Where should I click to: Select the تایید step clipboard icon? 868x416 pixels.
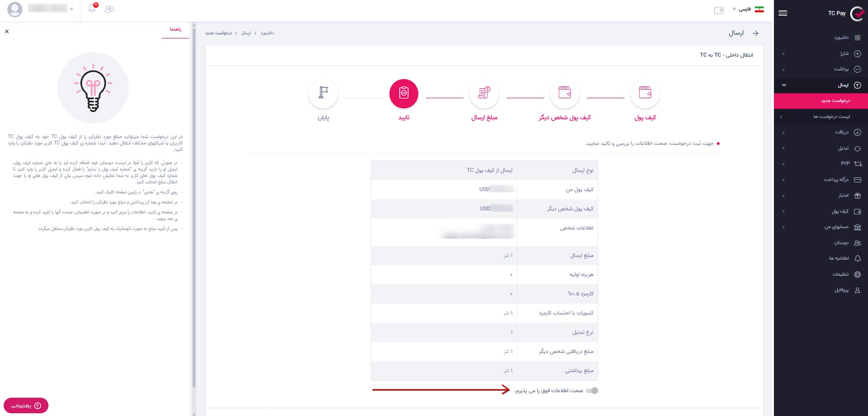pos(404,93)
